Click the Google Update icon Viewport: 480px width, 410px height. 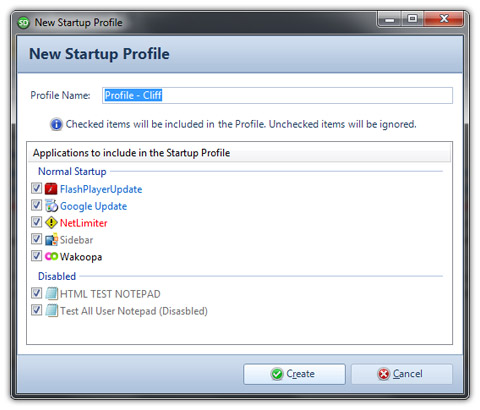coord(51,206)
